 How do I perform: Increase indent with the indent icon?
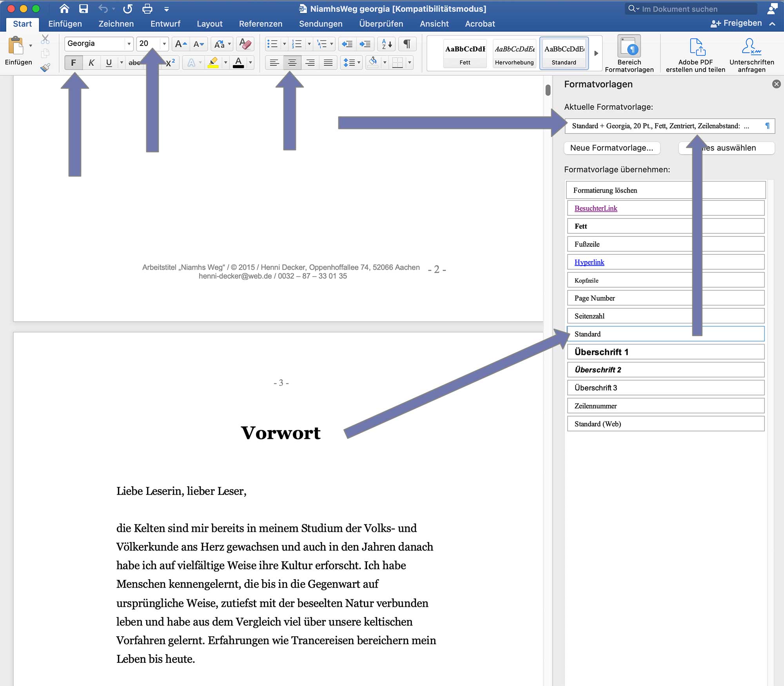[x=365, y=44]
